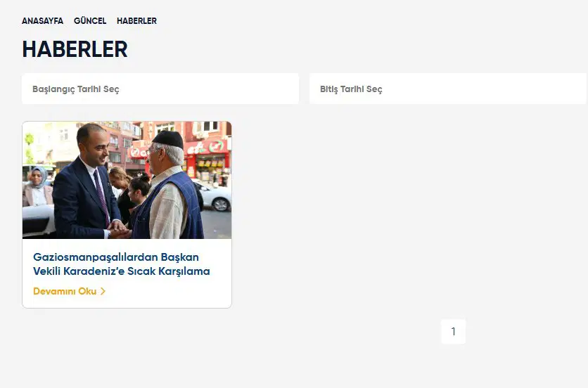The height and width of the screenshot is (388, 588).
Task: Open the Bitiş Tarihi Seç date picker
Action: pos(448,89)
